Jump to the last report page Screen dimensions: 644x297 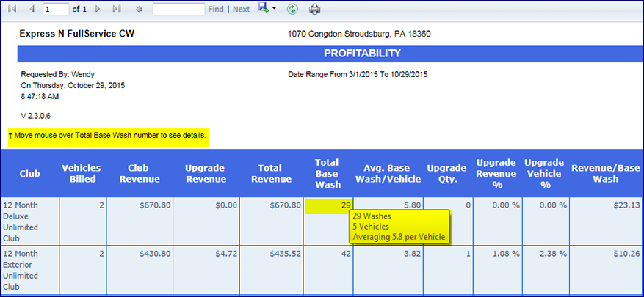point(117,10)
